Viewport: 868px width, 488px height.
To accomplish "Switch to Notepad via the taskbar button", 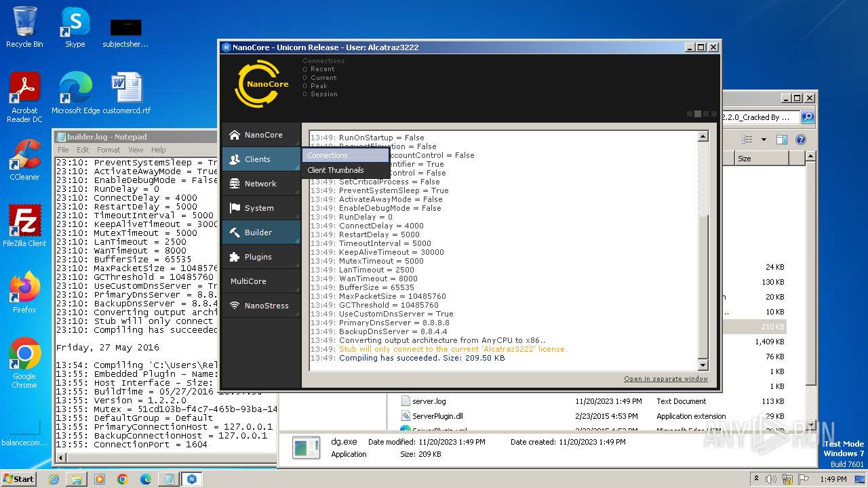I will [168, 479].
